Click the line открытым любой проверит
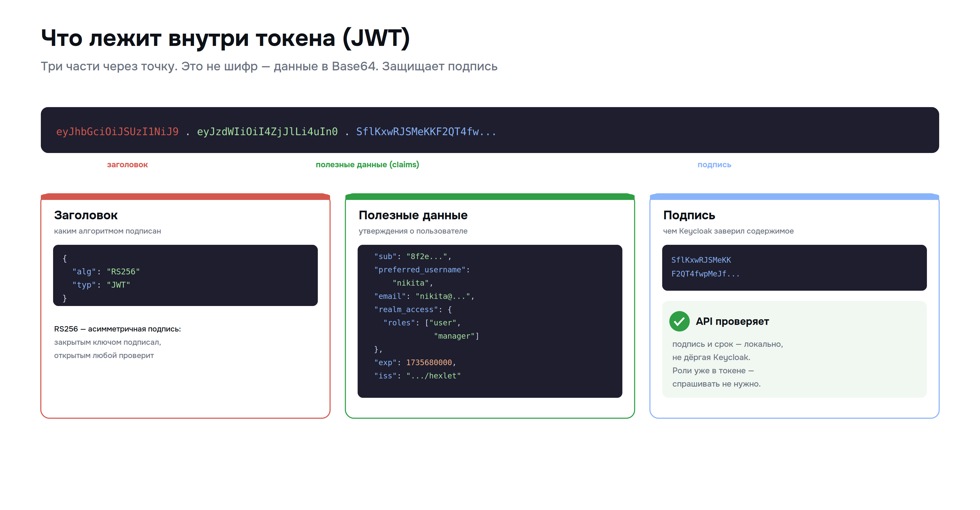Screen dimensions: 980x510 tap(104, 356)
